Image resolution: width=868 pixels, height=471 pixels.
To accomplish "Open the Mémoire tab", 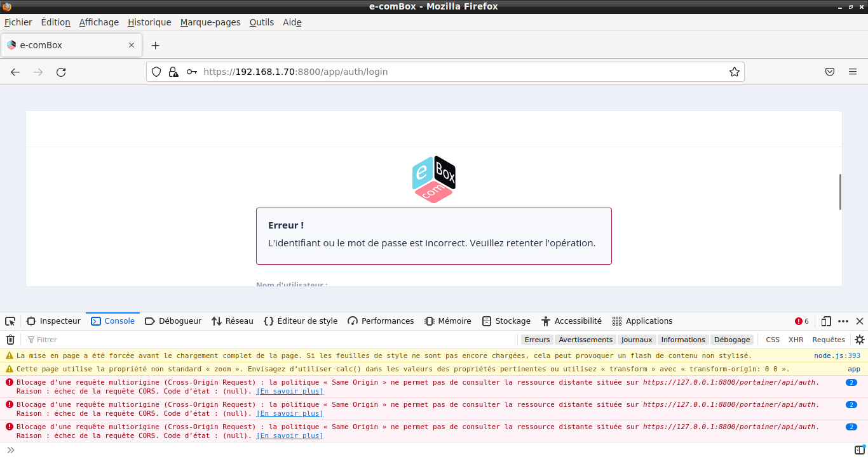I will click(x=447, y=321).
